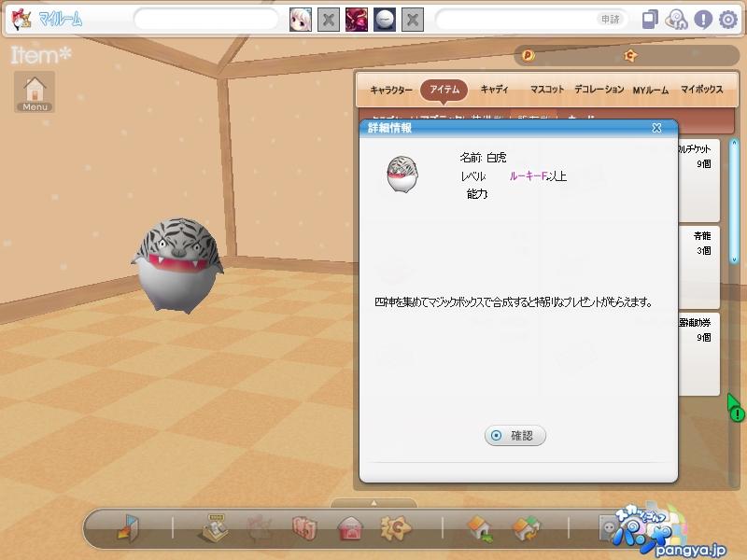Select the アイテム tab
The height and width of the screenshot is (560, 747).
(x=444, y=90)
